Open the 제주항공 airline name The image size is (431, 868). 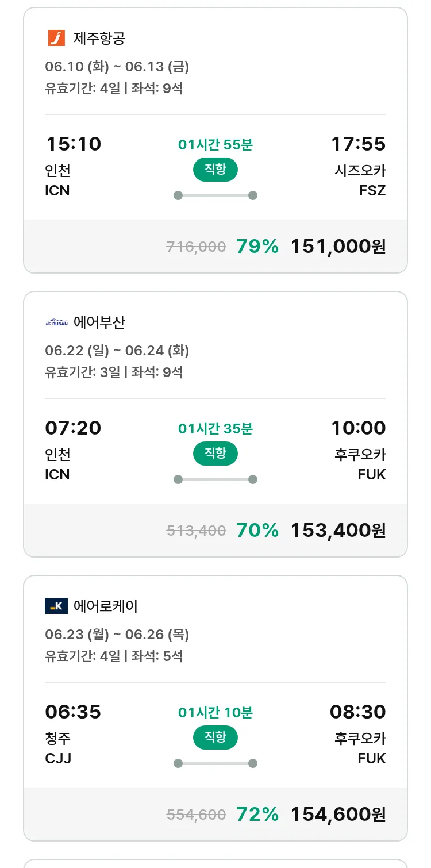coord(99,39)
